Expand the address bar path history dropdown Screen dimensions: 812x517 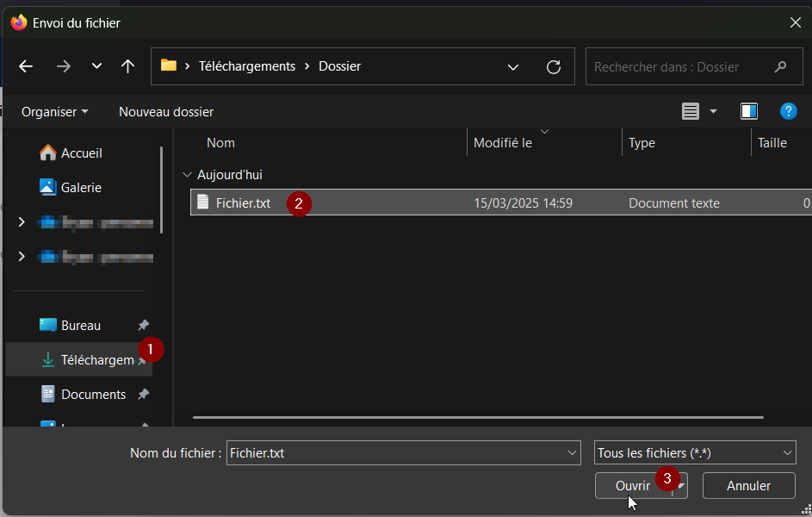513,66
